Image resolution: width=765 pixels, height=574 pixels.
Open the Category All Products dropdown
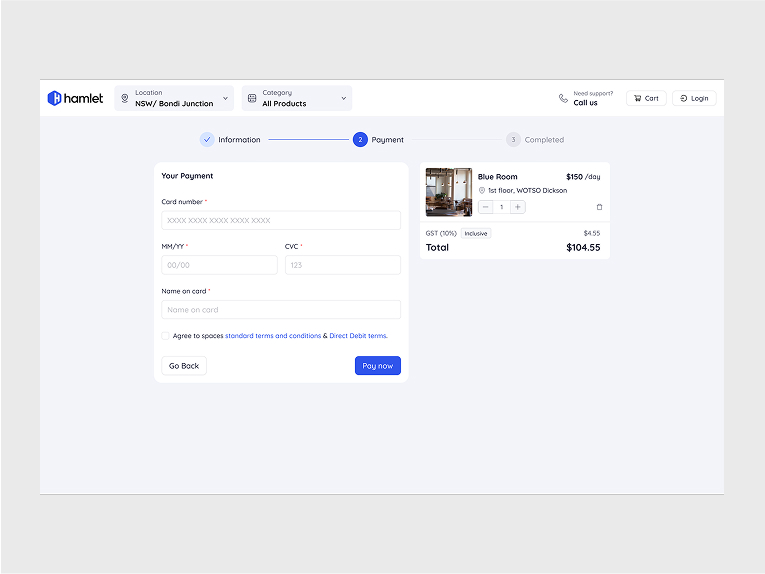(297, 98)
